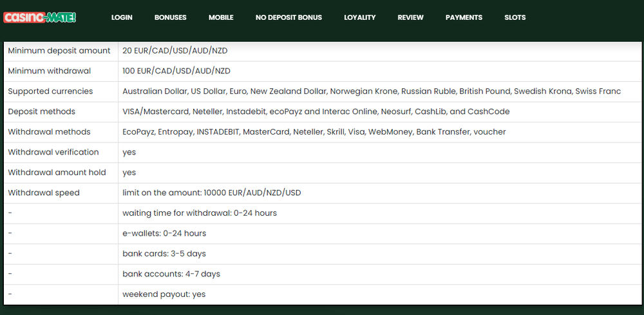Click the Casino-Mate logo
The height and width of the screenshot is (315, 644).
pyautogui.click(x=40, y=17)
